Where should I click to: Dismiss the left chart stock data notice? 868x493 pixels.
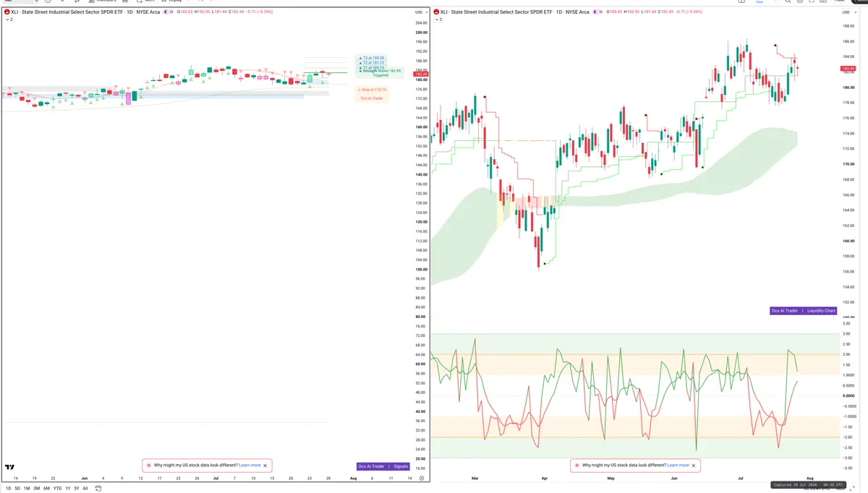(265, 466)
